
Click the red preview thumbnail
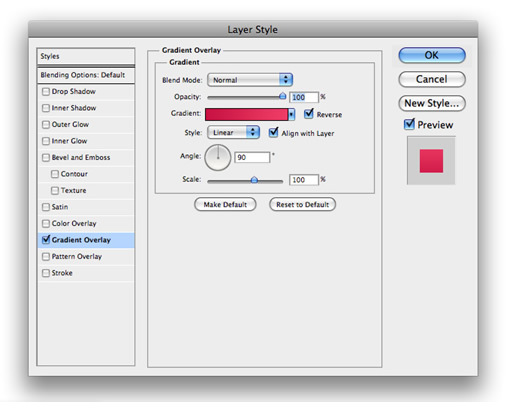431,161
